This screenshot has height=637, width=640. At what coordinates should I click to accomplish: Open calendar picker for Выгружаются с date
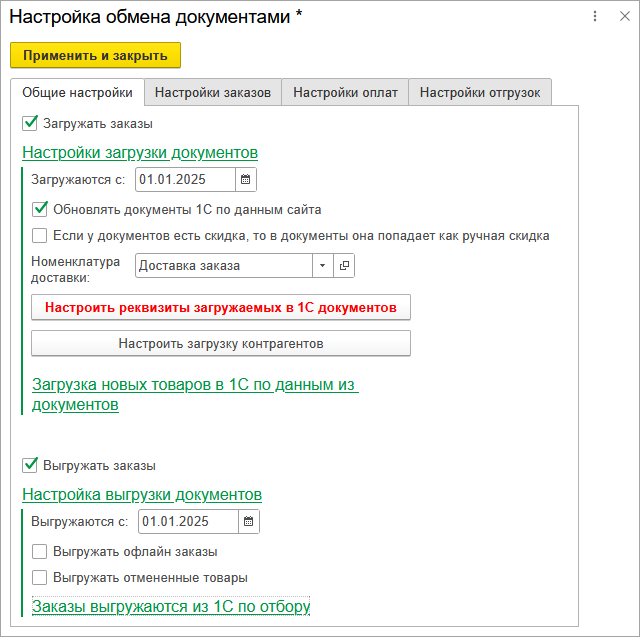[x=249, y=522]
